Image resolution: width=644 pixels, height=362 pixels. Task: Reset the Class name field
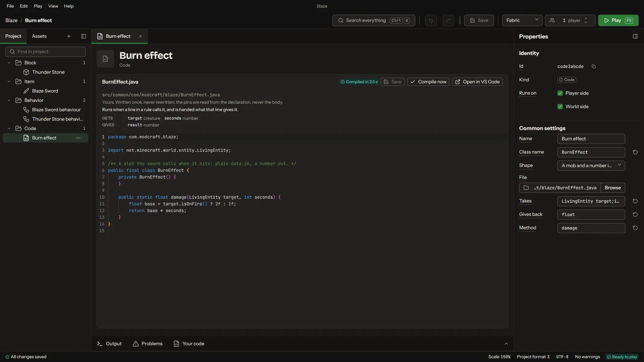[635, 152]
